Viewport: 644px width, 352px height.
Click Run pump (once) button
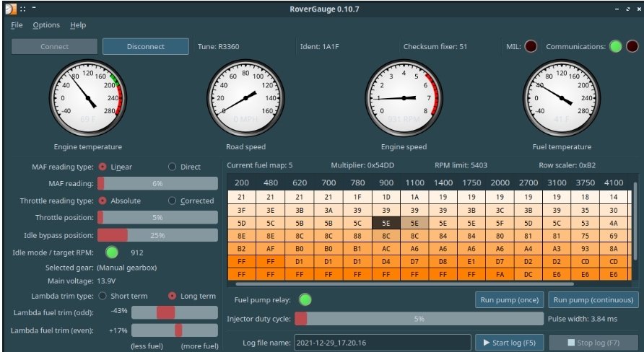click(x=509, y=299)
